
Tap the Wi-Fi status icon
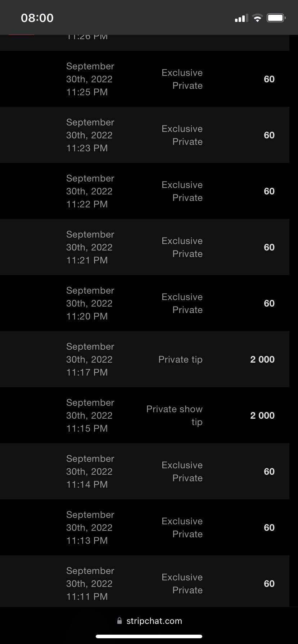coord(257,18)
